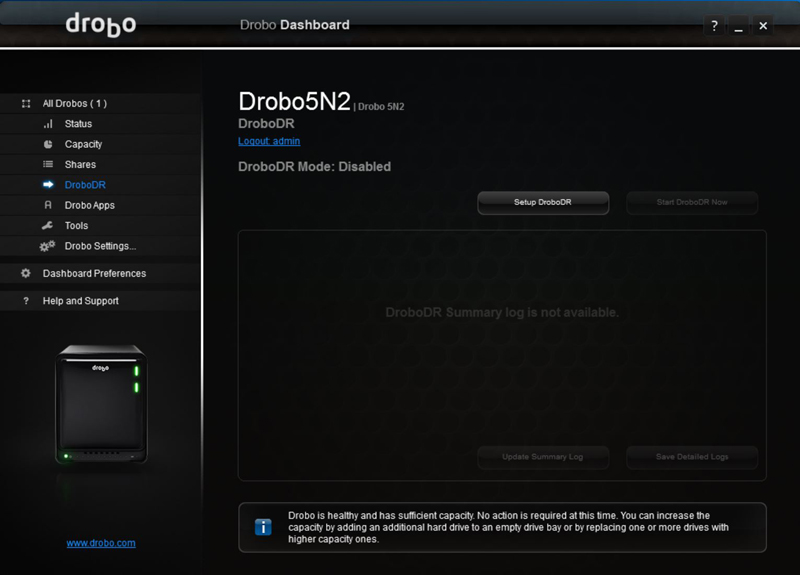Open Drobo Apps section
This screenshot has height=575, width=800.
[90, 205]
